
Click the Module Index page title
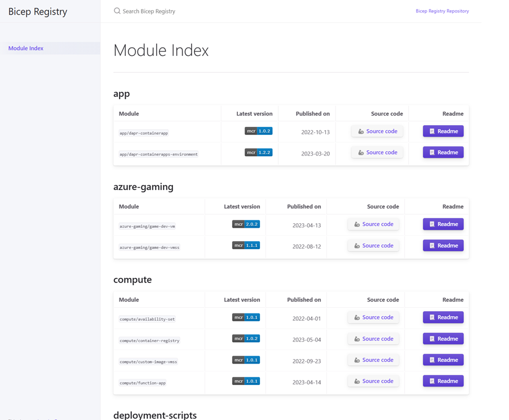(161, 50)
